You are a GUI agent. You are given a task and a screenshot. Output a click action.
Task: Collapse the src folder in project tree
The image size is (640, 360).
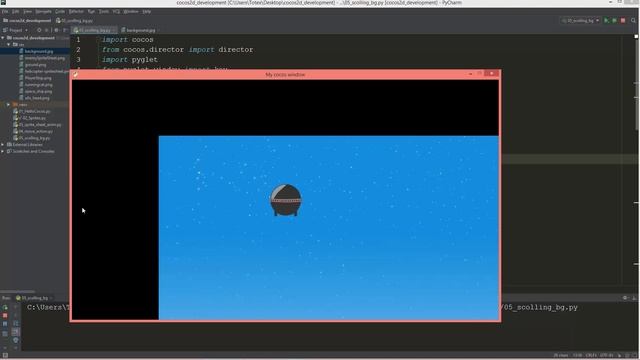(x=9, y=44)
